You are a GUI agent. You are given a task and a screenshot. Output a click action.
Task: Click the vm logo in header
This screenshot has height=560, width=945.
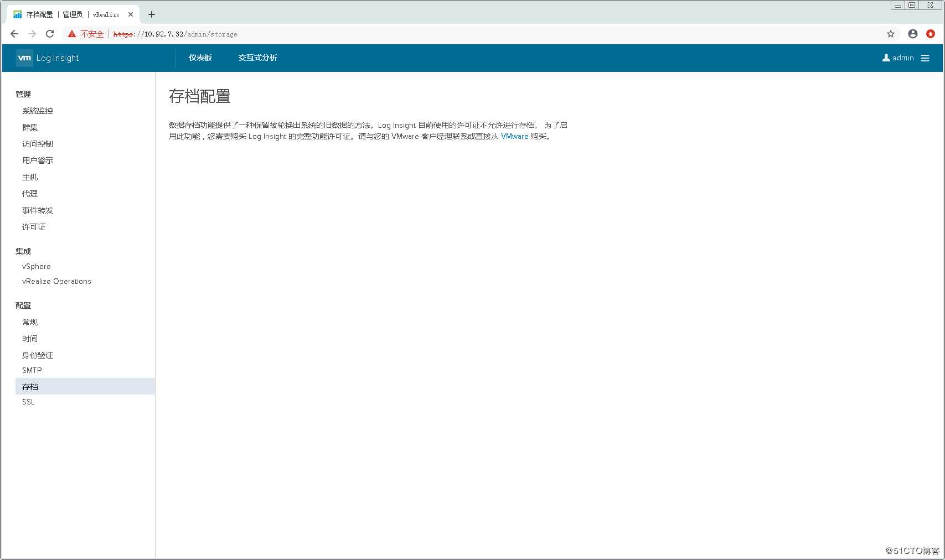[x=24, y=58]
